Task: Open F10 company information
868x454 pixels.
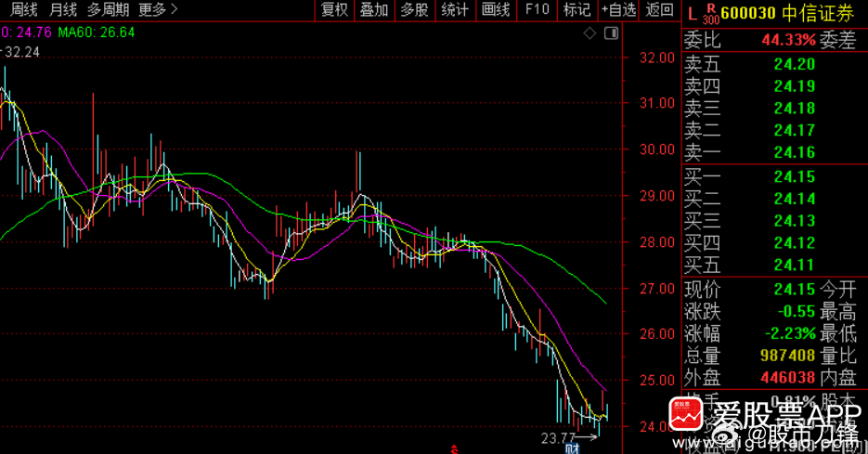Action: tap(537, 9)
